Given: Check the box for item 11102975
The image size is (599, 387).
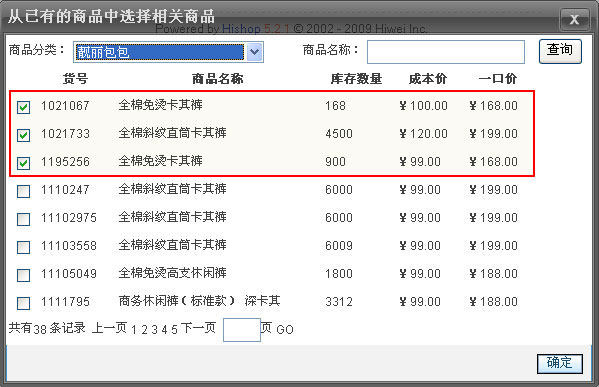Looking at the screenshot, I should tap(23, 219).
